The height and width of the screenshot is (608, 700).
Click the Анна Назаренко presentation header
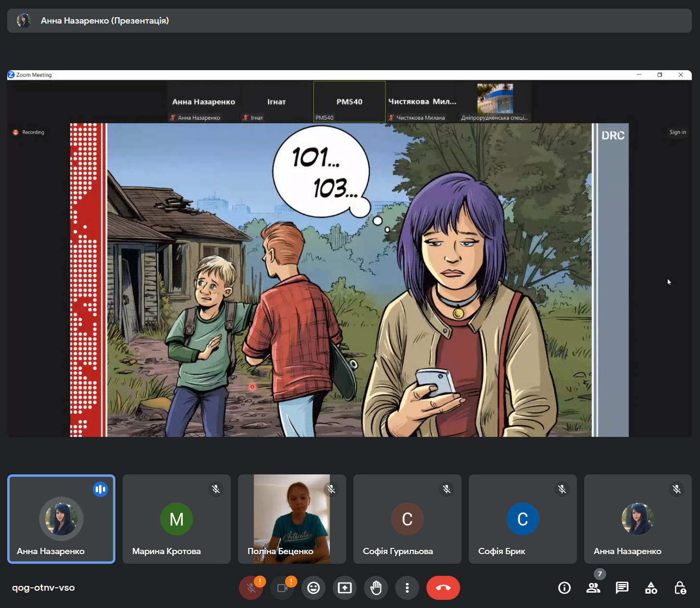(x=105, y=21)
